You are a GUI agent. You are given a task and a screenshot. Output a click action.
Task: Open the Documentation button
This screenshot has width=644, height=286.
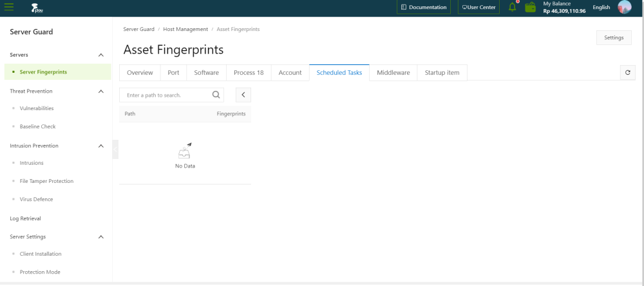pyautogui.click(x=423, y=8)
